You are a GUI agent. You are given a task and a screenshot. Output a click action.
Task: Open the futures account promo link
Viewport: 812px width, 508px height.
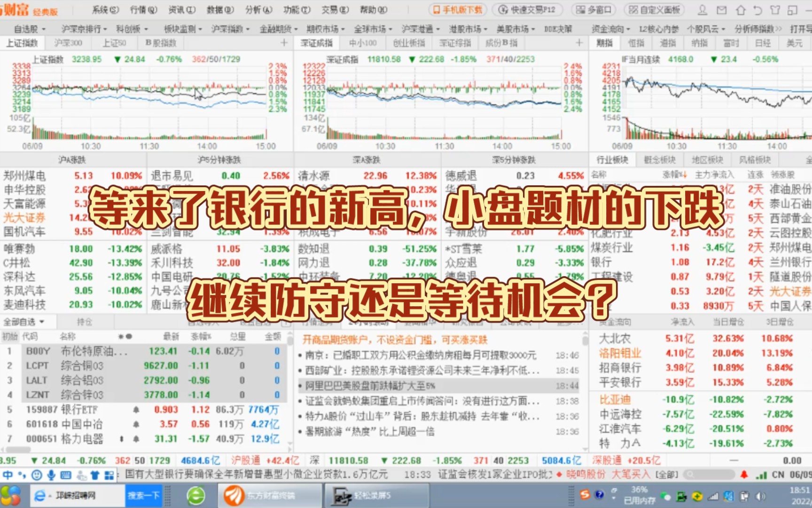[x=395, y=340]
